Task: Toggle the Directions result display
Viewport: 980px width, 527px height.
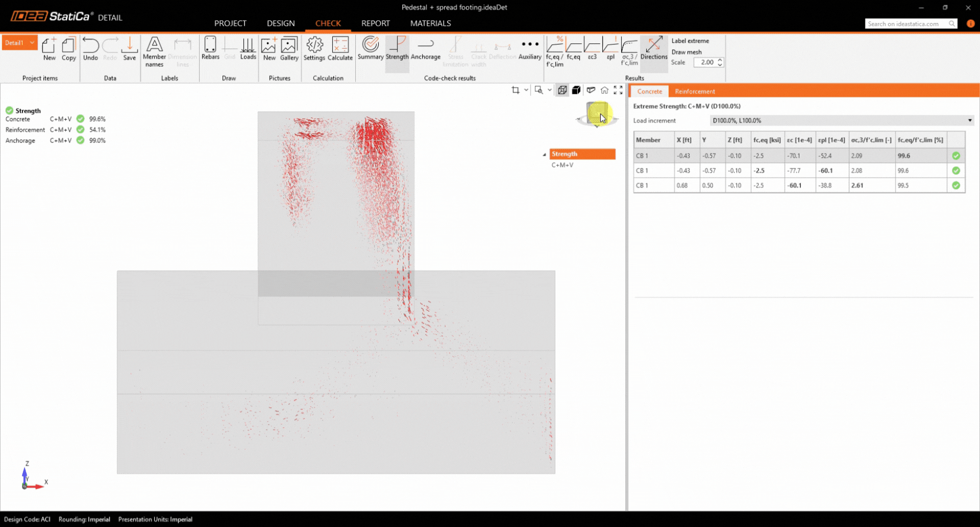Action: 654,49
